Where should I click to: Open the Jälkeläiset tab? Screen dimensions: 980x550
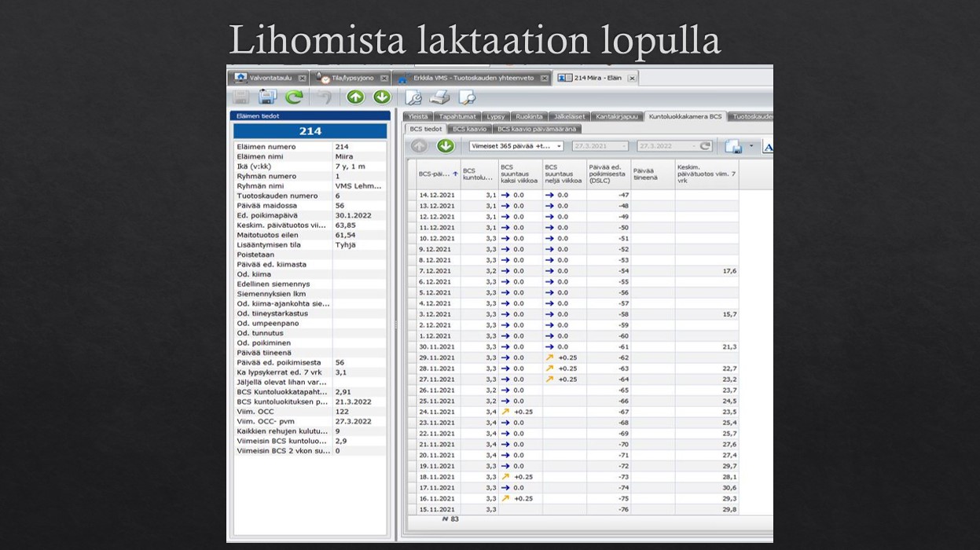tap(569, 116)
